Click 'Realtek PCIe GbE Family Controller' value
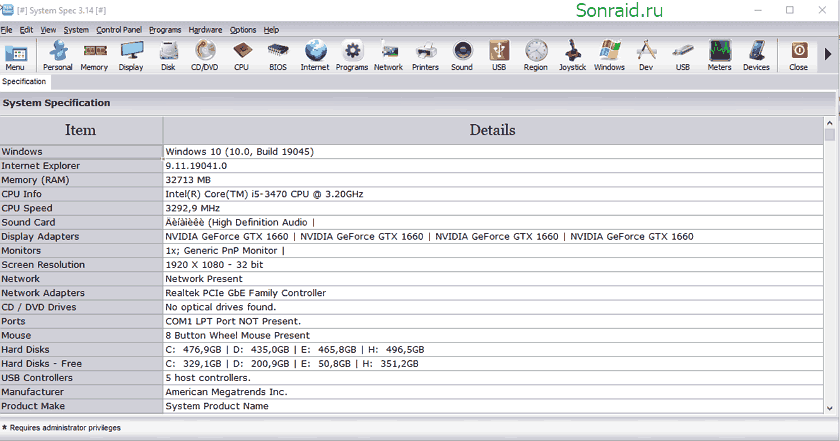 click(x=245, y=293)
